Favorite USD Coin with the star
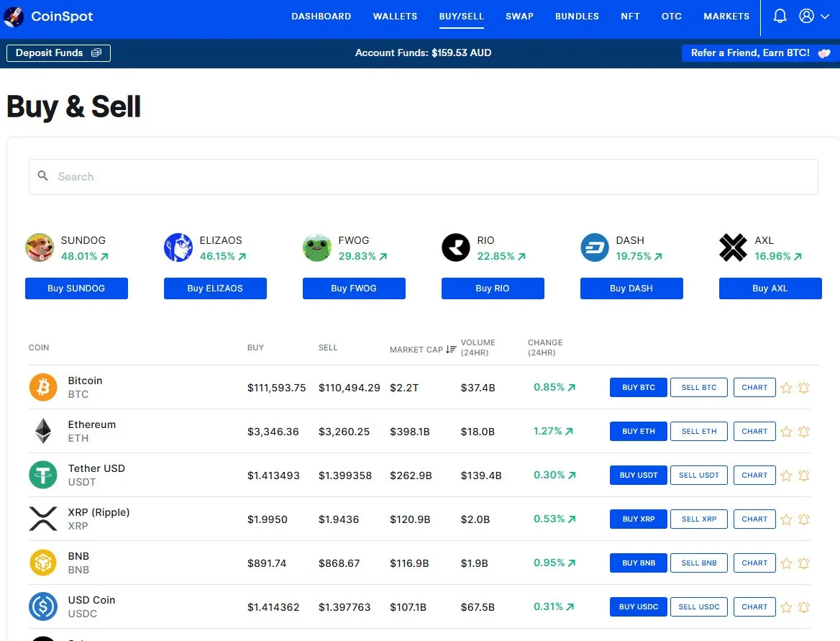This screenshot has height=641, width=840. coord(786,607)
